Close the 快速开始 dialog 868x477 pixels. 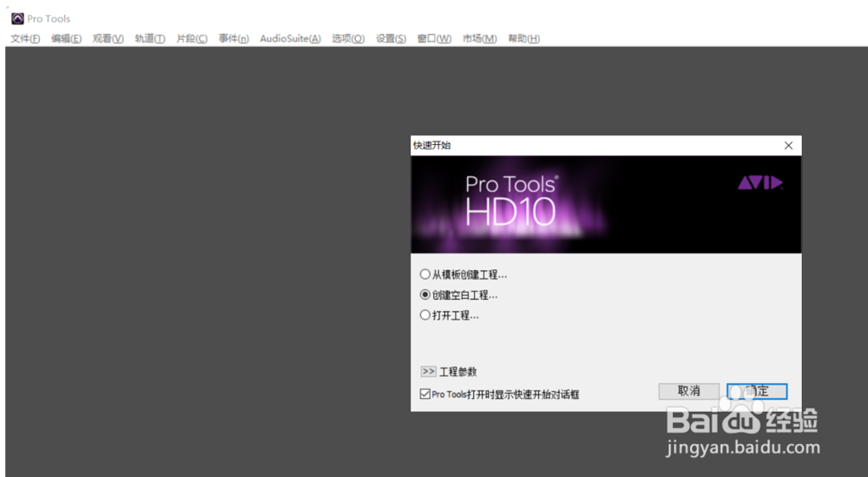coord(788,145)
